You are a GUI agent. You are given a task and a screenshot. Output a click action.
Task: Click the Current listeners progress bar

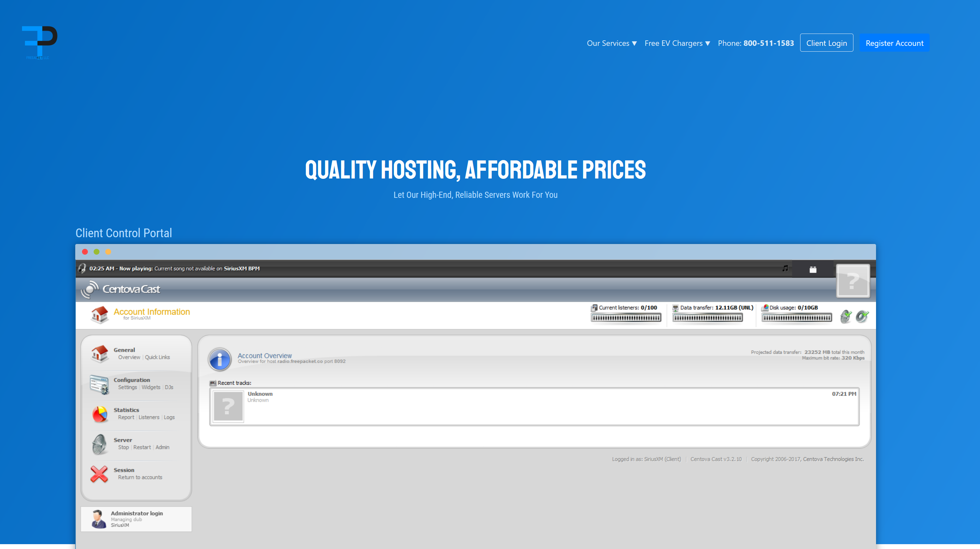(626, 318)
